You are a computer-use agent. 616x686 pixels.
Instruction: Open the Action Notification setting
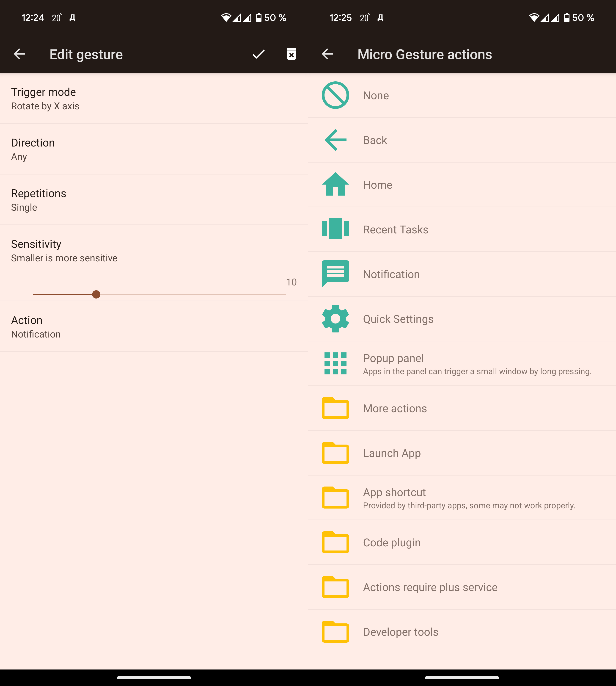154,327
